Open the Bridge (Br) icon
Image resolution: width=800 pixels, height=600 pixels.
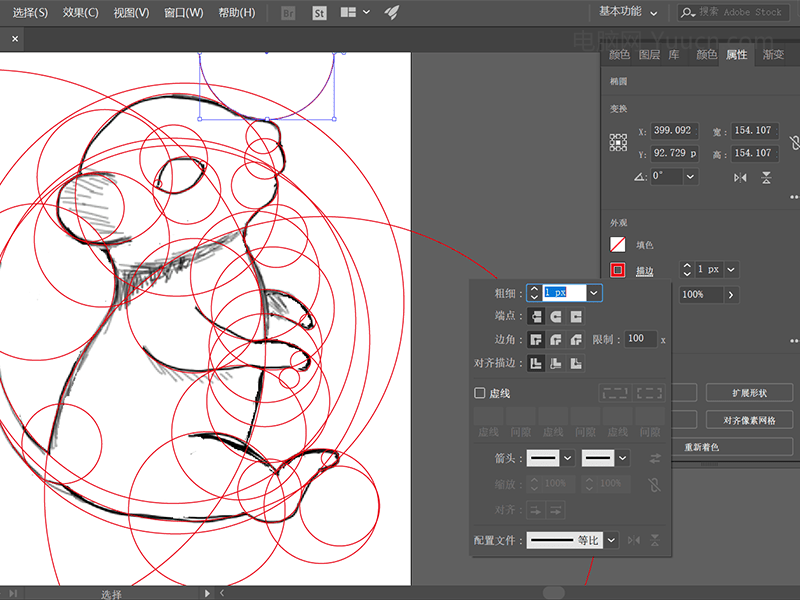pos(288,13)
